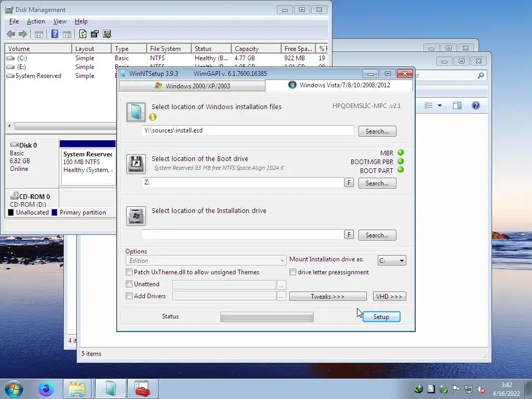The image size is (532, 399).
Task: Open the View menu in Disk Management
Action: [x=60, y=21]
